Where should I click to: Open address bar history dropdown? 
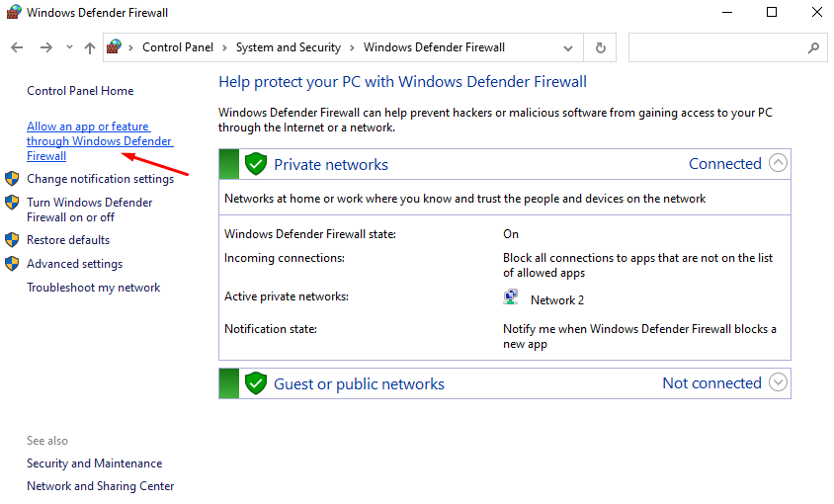click(569, 47)
